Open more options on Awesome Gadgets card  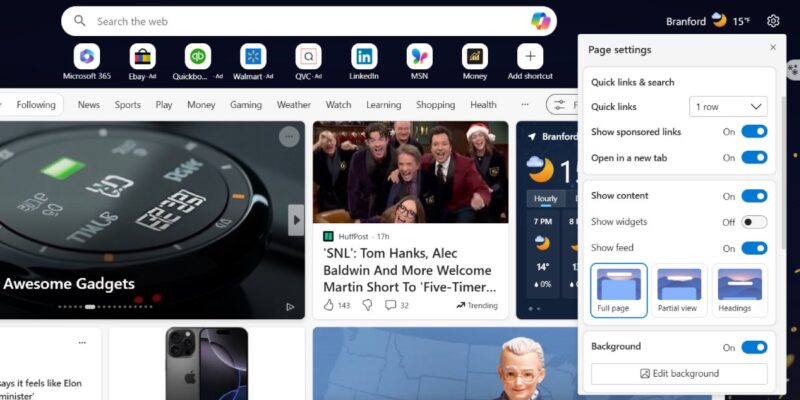(289, 137)
